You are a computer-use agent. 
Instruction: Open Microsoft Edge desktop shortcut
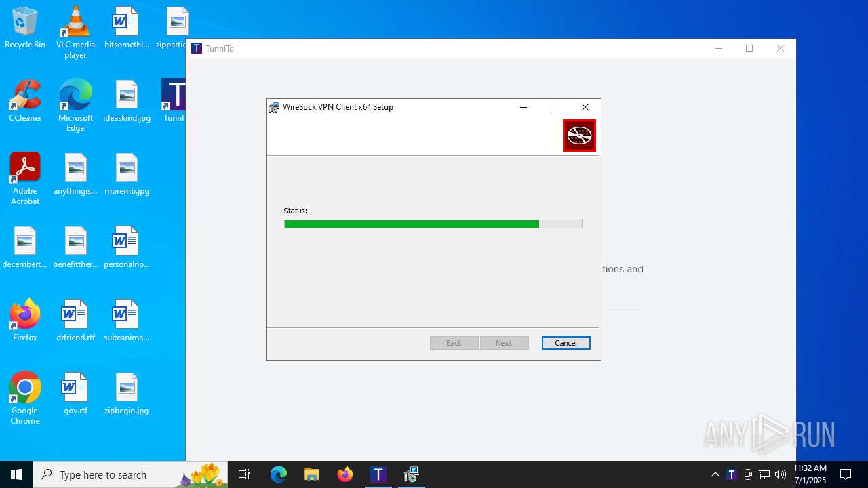pyautogui.click(x=75, y=106)
